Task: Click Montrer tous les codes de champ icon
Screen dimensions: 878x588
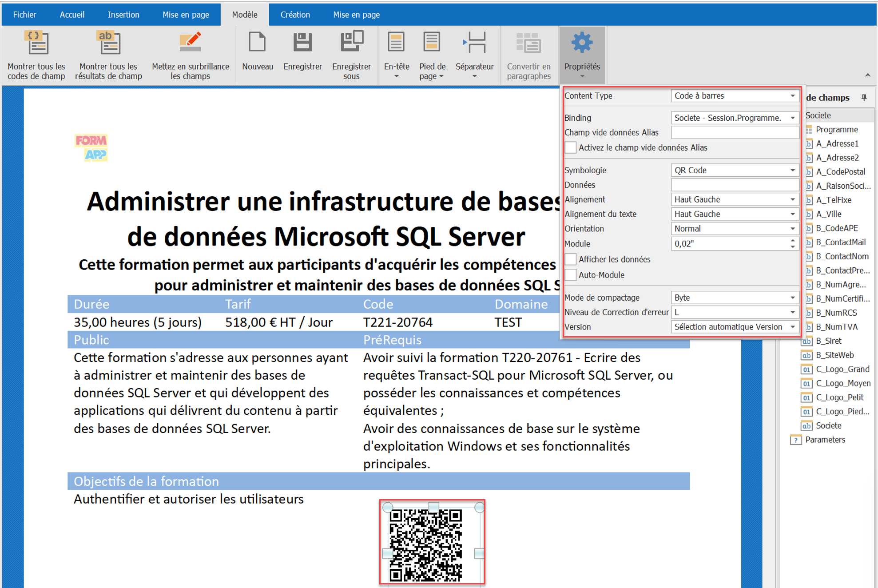Action: (36, 43)
